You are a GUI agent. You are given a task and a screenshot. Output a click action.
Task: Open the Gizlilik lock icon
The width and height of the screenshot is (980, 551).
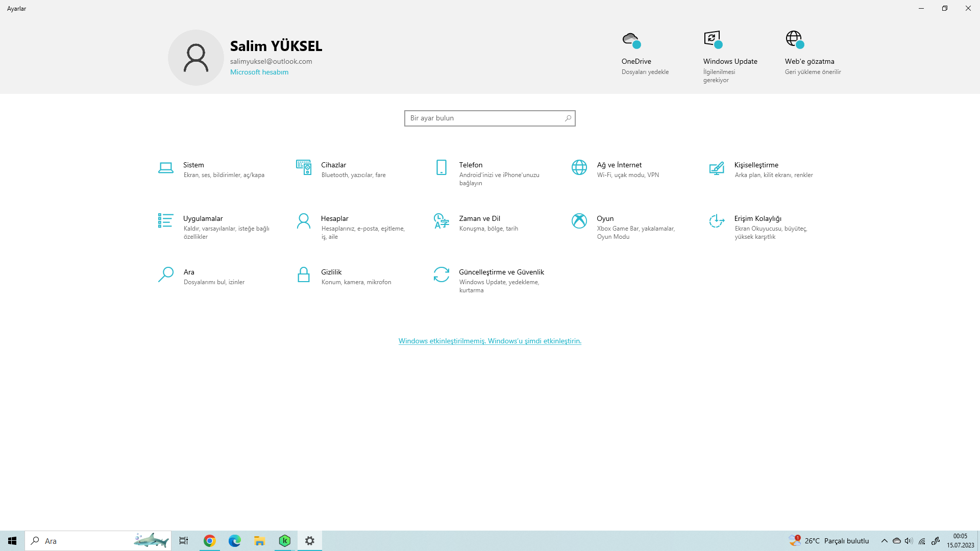[x=304, y=274]
